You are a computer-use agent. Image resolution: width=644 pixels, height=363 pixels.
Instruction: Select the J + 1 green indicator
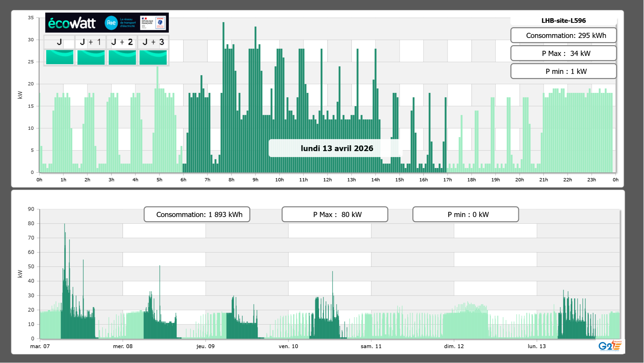pos(91,57)
